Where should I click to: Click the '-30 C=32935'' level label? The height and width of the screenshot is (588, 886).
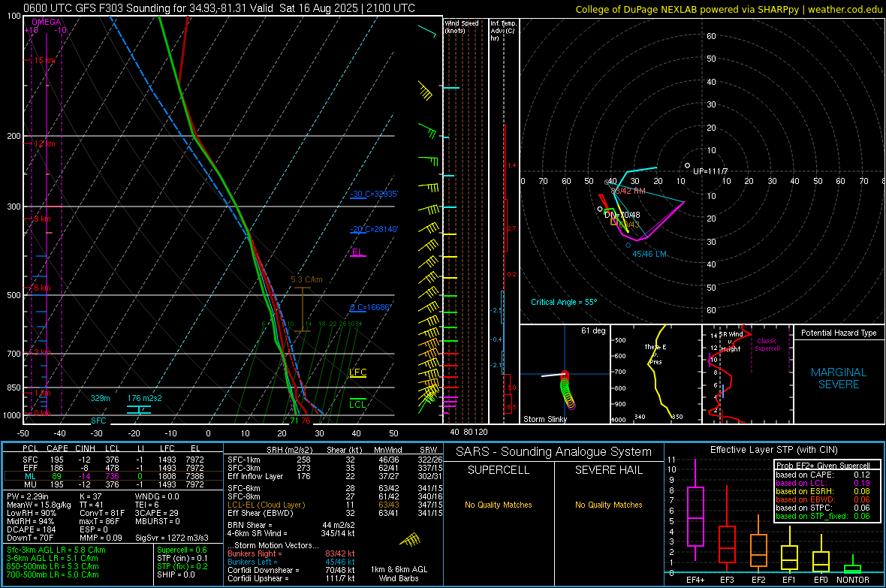click(374, 194)
